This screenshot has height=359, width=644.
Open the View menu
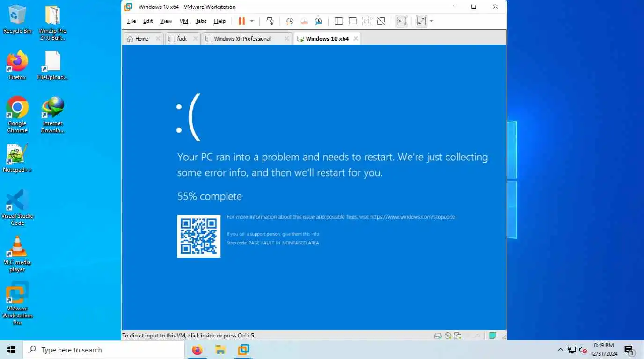166,21
